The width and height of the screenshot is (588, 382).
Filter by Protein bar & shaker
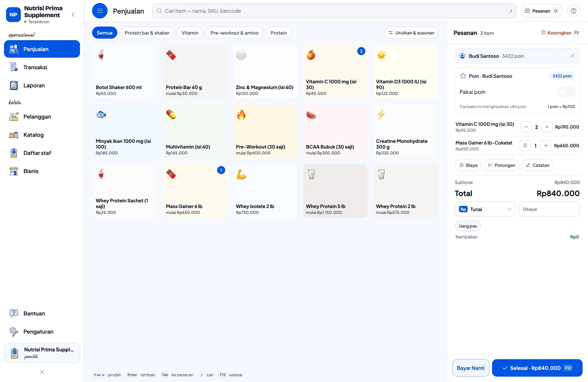click(x=147, y=33)
